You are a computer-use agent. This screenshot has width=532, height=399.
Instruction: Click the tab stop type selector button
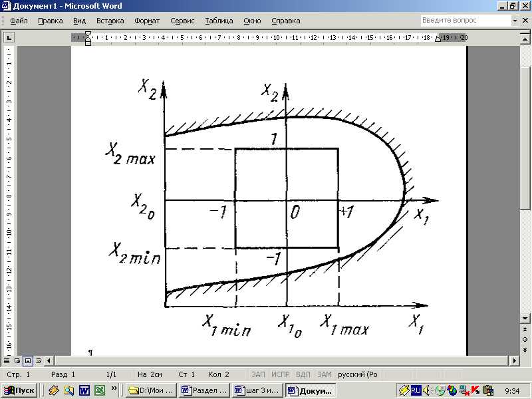point(9,37)
